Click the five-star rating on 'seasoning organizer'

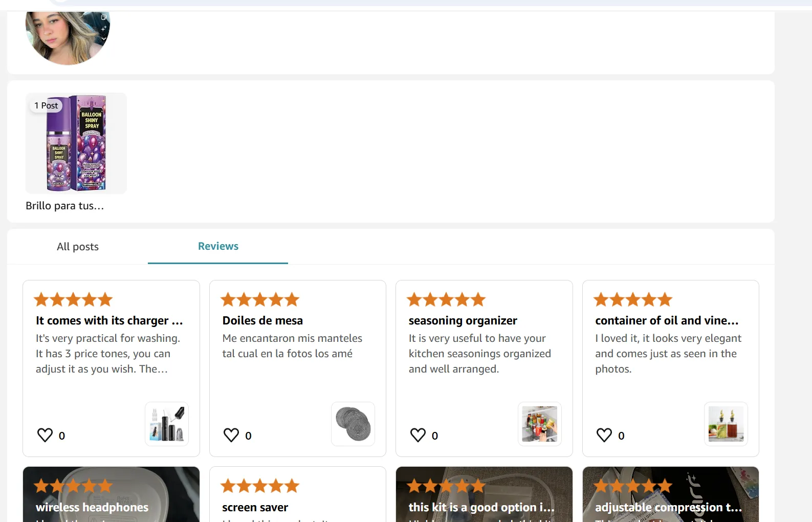point(446,299)
